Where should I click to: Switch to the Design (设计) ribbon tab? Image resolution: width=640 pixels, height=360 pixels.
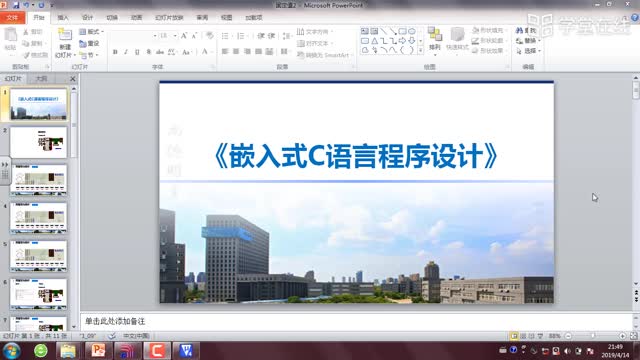87,18
